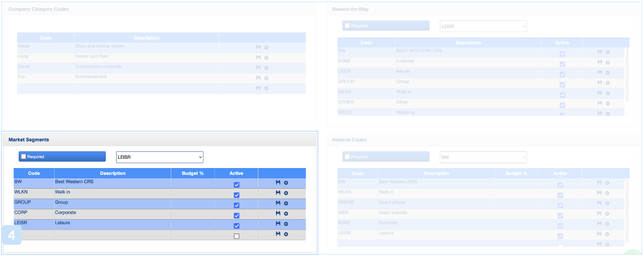Delete the BW market segment row
The image size is (644, 256).
[x=286, y=183]
